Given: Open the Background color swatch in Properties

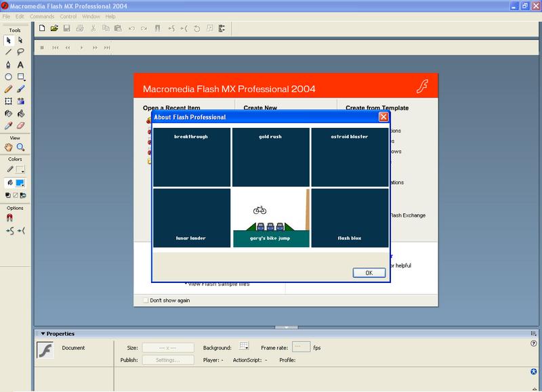Looking at the screenshot, I should pos(244,346).
